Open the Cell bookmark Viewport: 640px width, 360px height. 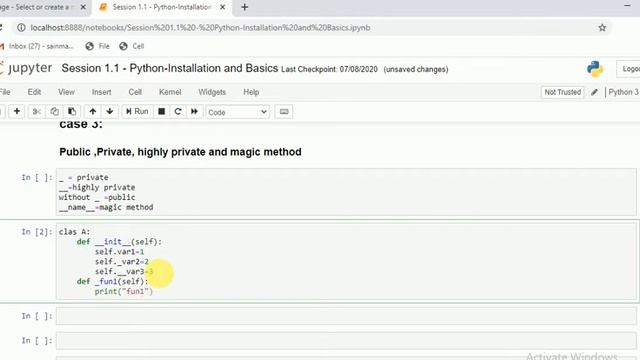tap(132, 46)
